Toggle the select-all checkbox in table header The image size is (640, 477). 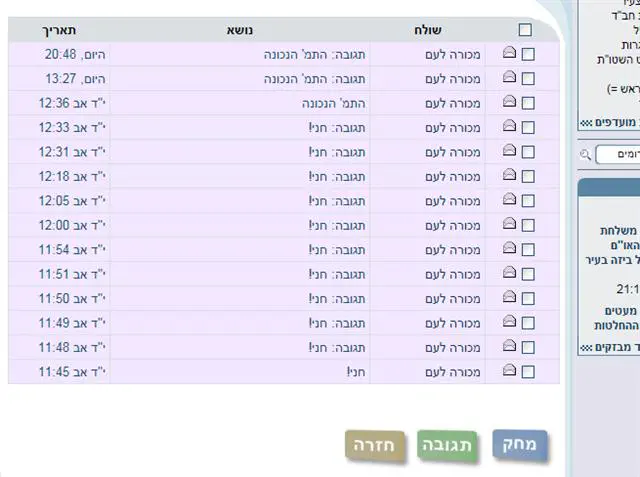click(525, 30)
